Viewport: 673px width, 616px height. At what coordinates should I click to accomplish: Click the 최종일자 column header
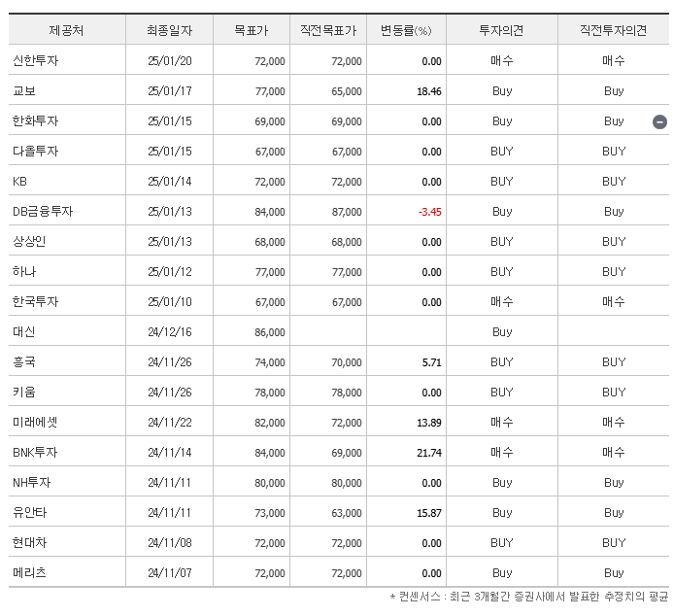tap(170, 30)
